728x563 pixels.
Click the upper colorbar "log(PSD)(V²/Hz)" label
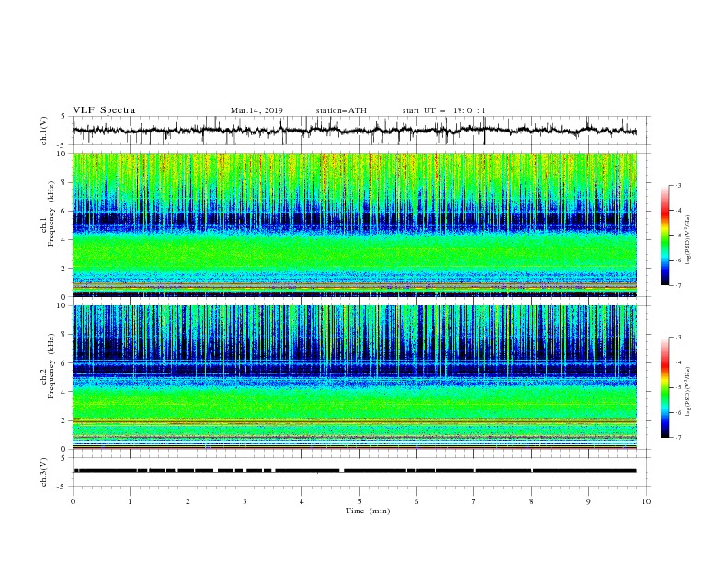(688, 239)
